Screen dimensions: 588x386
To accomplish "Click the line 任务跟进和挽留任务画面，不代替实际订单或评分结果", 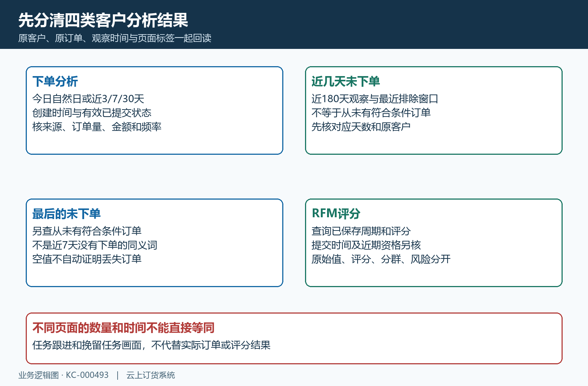I will pos(151,345).
